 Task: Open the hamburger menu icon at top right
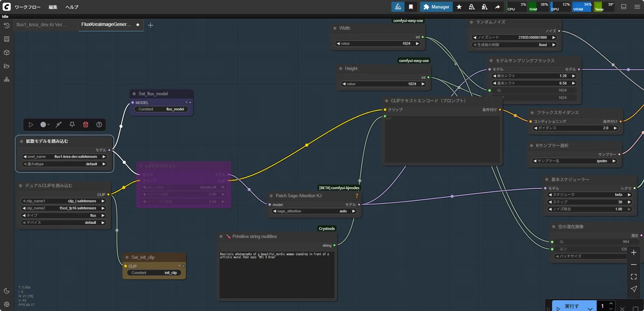pos(636,7)
